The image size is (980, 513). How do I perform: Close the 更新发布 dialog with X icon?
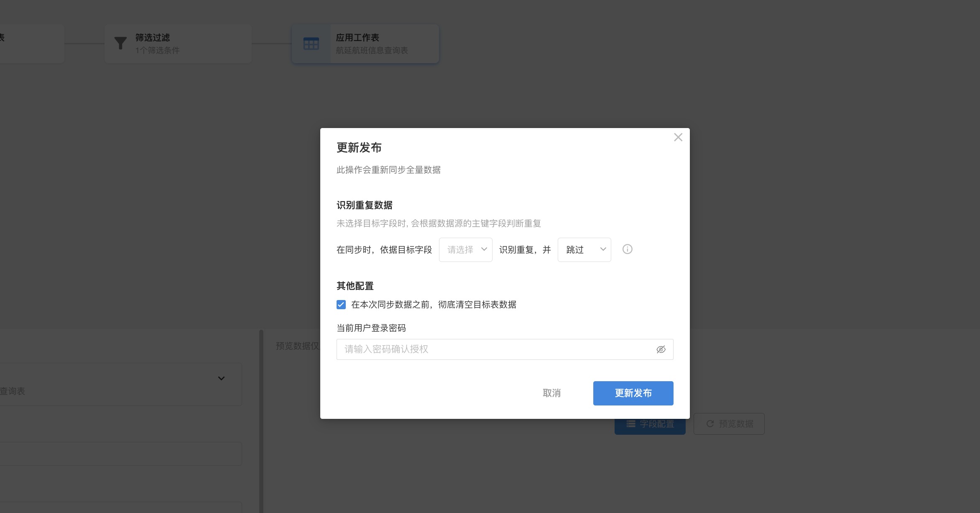678,137
